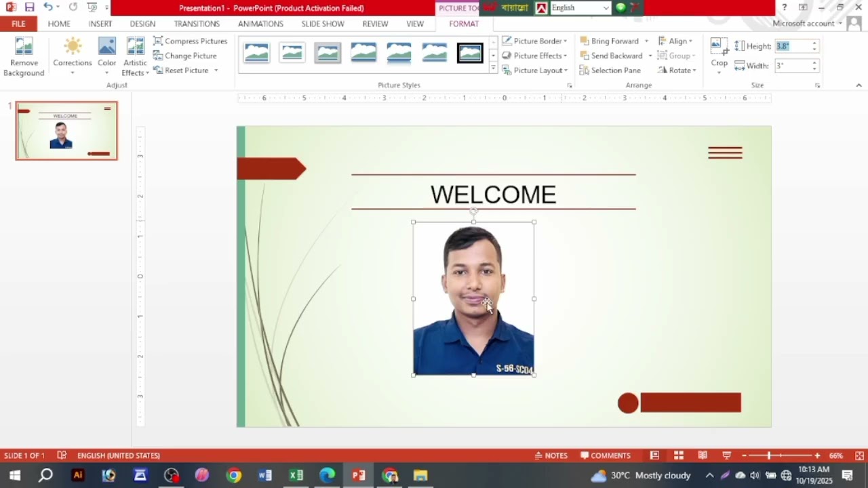Toggle COMMENTS pane
The width and height of the screenshot is (868, 488).
605,455
